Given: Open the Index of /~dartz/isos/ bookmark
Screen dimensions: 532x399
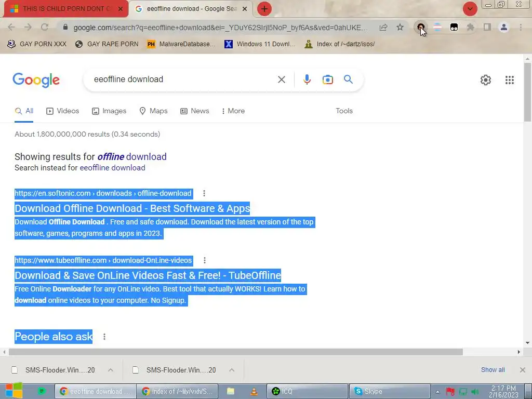Looking at the screenshot, I should point(340,44).
